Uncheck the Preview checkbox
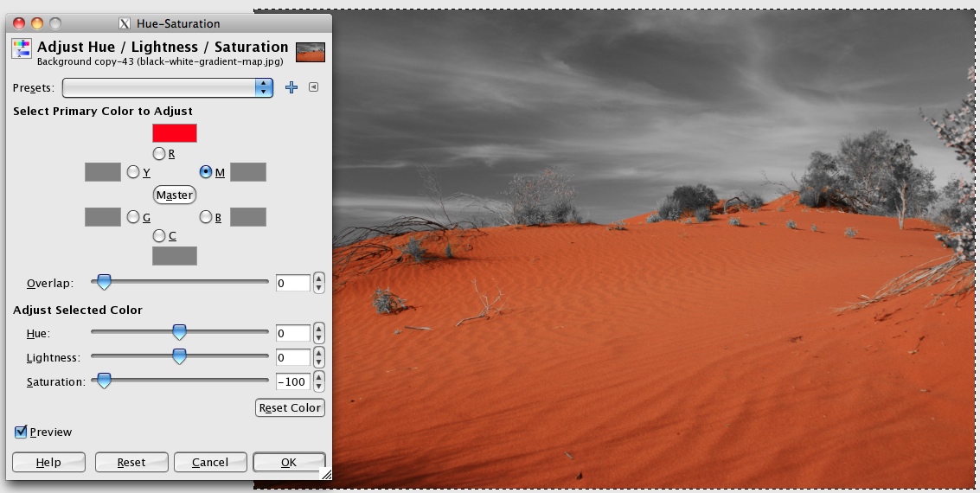This screenshot has height=493, width=980. [21, 432]
